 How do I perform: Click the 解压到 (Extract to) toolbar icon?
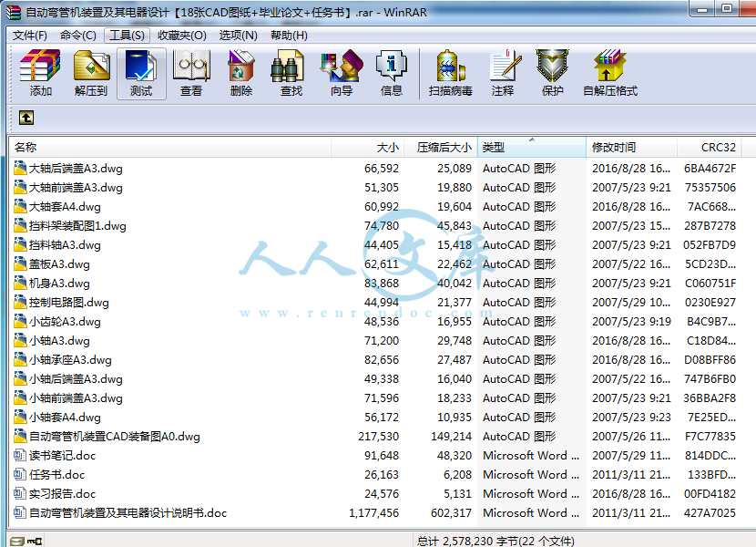[91, 73]
